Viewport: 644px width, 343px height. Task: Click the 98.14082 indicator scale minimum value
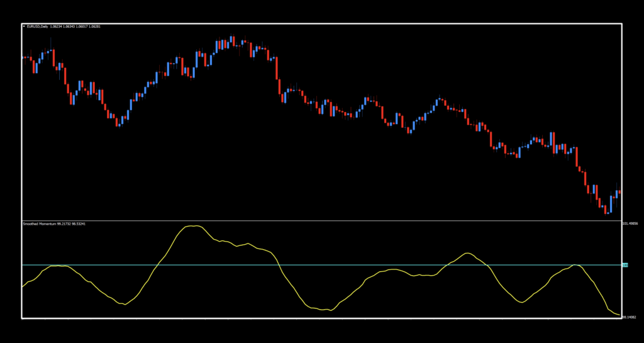(x=630, y=317)
